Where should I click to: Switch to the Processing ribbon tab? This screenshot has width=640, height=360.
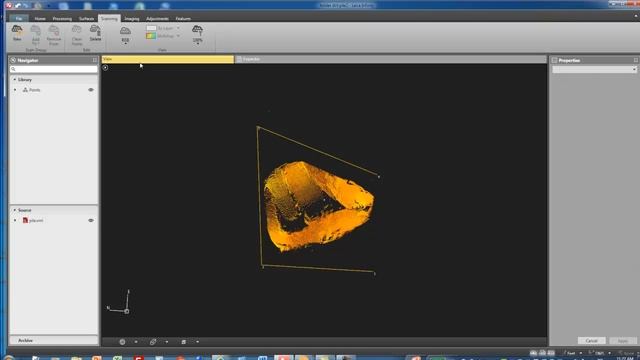tap(62, 18)
